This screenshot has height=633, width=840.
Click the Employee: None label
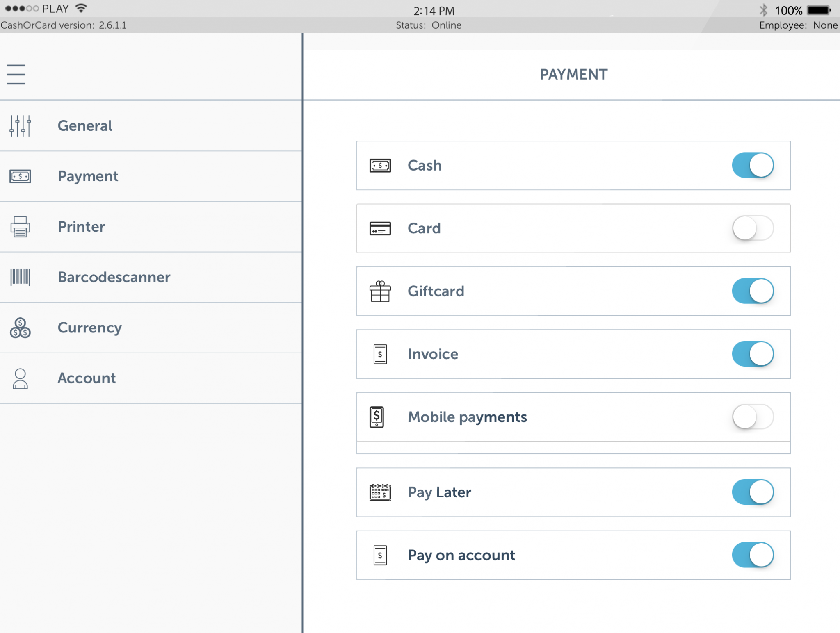tap(798, 25)
